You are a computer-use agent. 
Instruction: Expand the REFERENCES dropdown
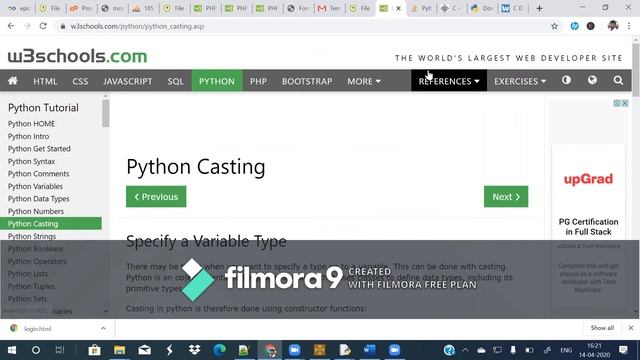click(x=449, y=81)
